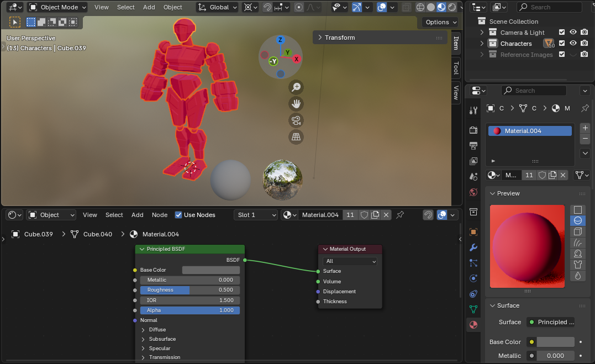Screen dimensions: 595x364
Task: Hide Characters collection with eye icon
Action: (573, 43)
